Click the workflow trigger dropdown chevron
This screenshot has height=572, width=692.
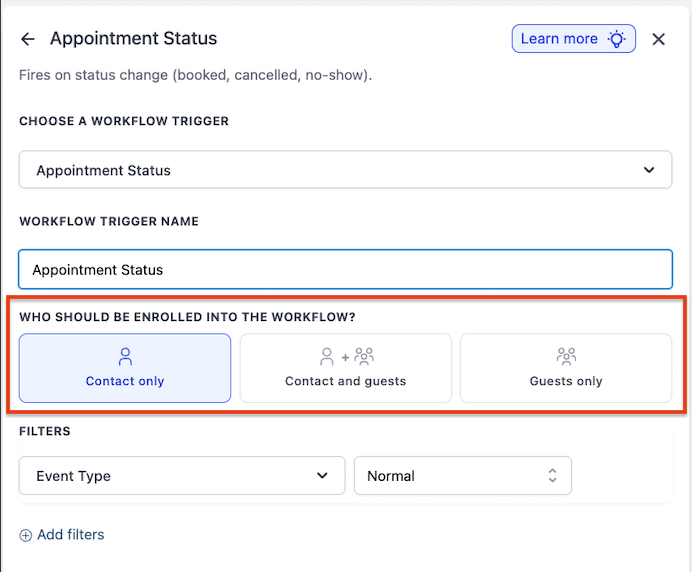click(x=650, y=170)
